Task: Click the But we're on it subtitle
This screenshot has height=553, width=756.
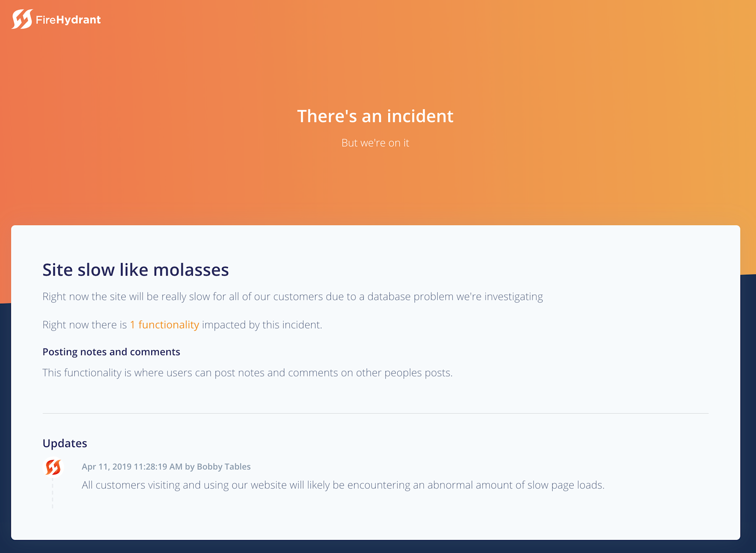Action: [x=375, y=143]
